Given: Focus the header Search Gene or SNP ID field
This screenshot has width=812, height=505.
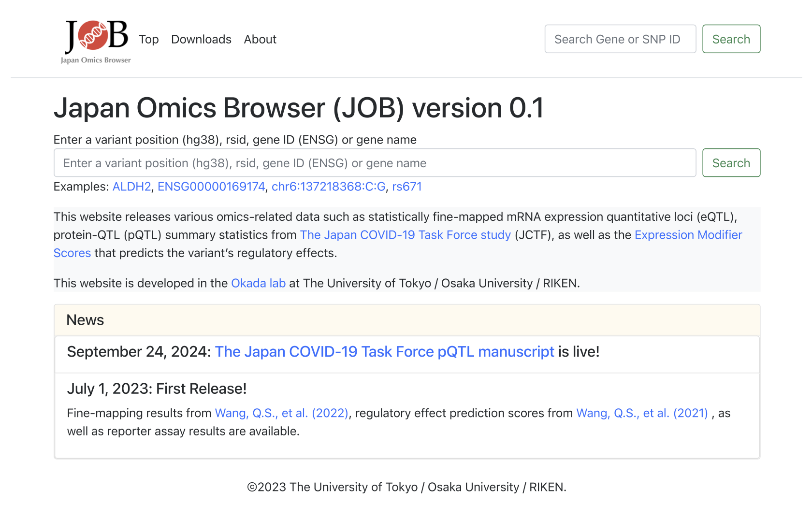Looking at the screenshot, I should click(x=620, y=39).
